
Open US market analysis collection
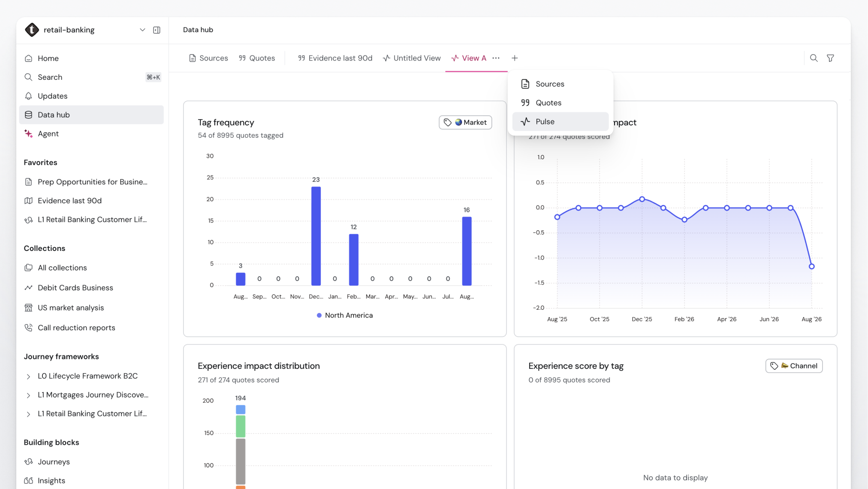tap(91, 308)
